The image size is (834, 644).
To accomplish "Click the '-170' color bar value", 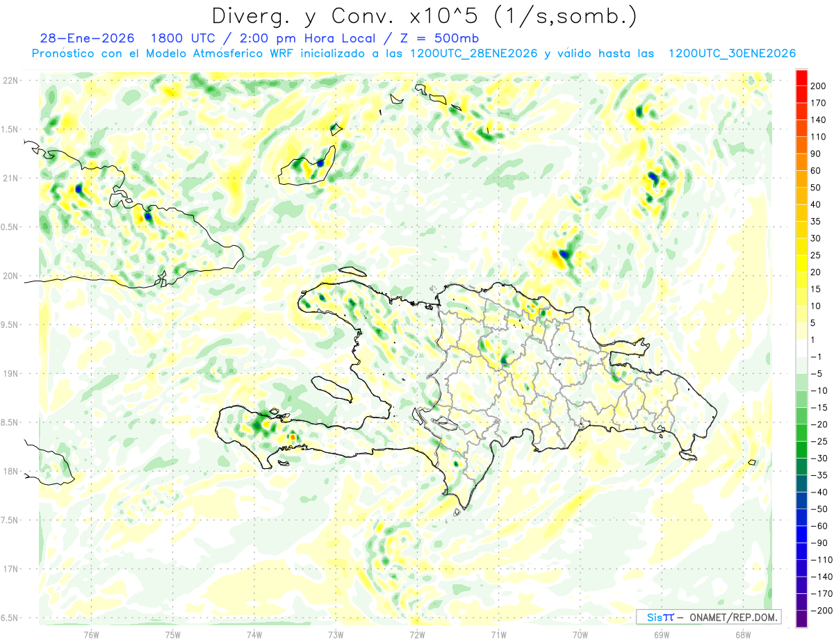I will coord(821,595).
